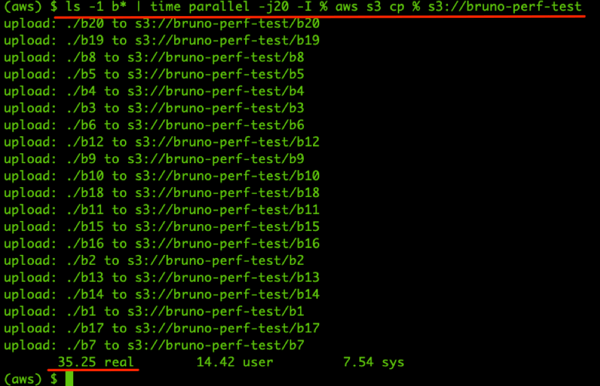Select the upload line for ./b20
This screenshot has width=600, height=386.
coord(162,24)
